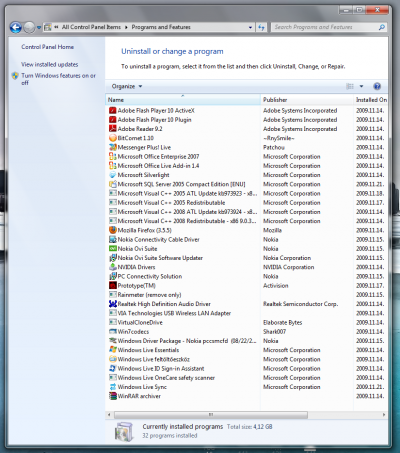Click the Back navigation arrow button
The width and height of the screenshot is (400, 453).
(16, 27)
